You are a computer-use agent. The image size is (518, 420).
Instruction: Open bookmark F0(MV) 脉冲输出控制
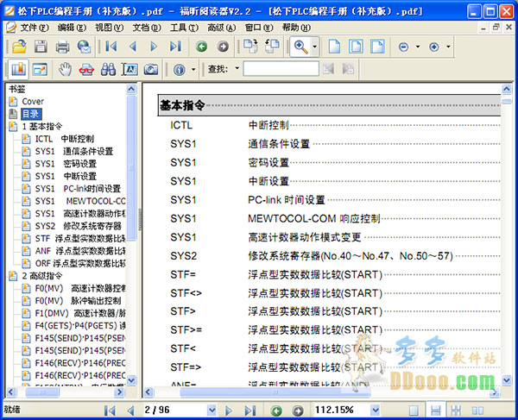pos(78,301)
